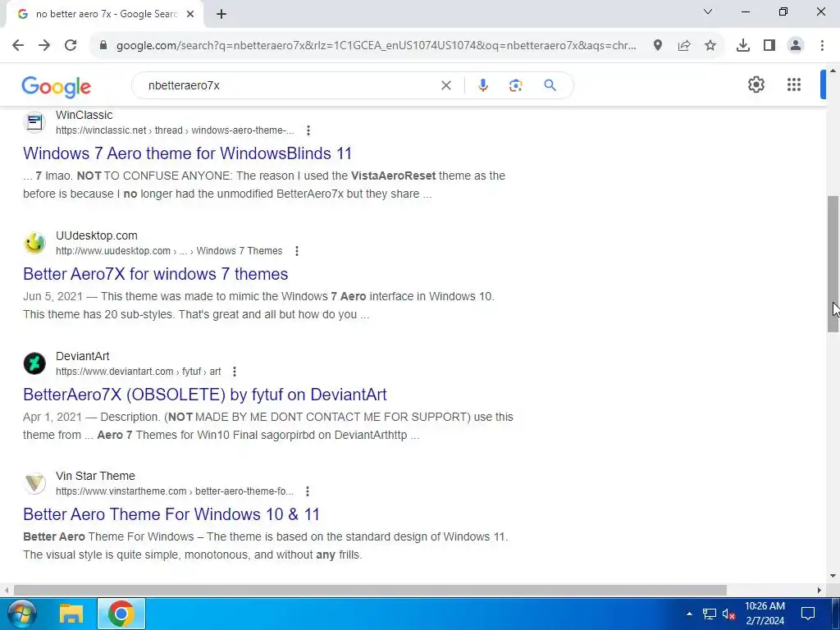Screen dimensions: 840x630
Task: Click the Chrome taskbar icon
Action: click(x=121, y=614)
